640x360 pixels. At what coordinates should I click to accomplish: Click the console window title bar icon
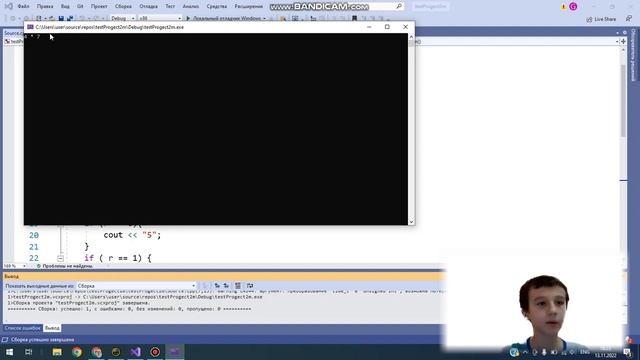coord(30,27)
